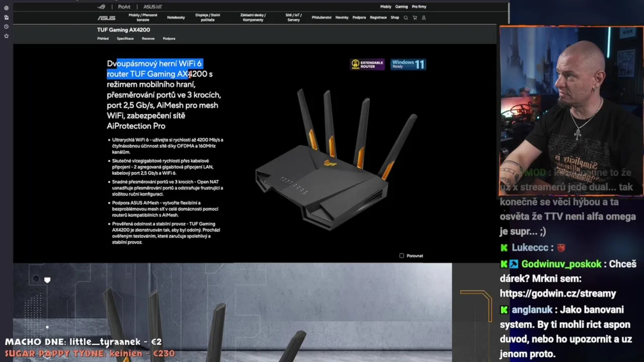Open the godwin.cz/streamy link in chat
This screenshot has width=644, height=362.
tap(558, 293)
